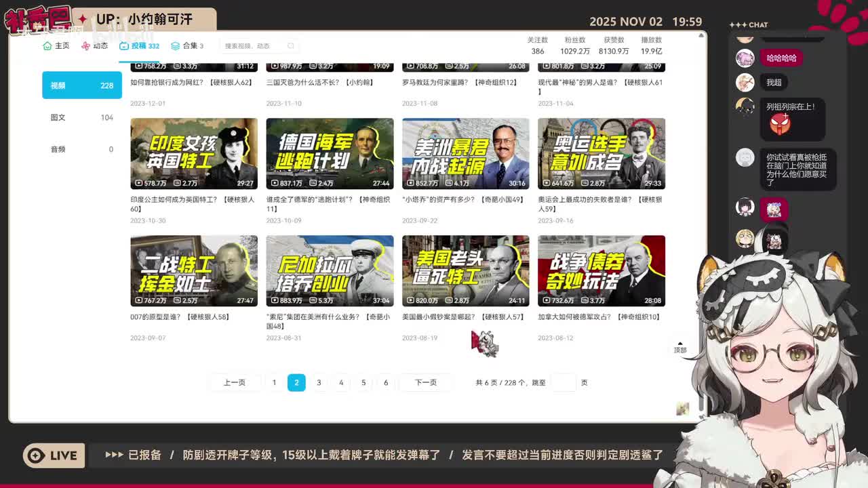Click the date 2023-10-30 under 印度公主 video

point(148,221)
